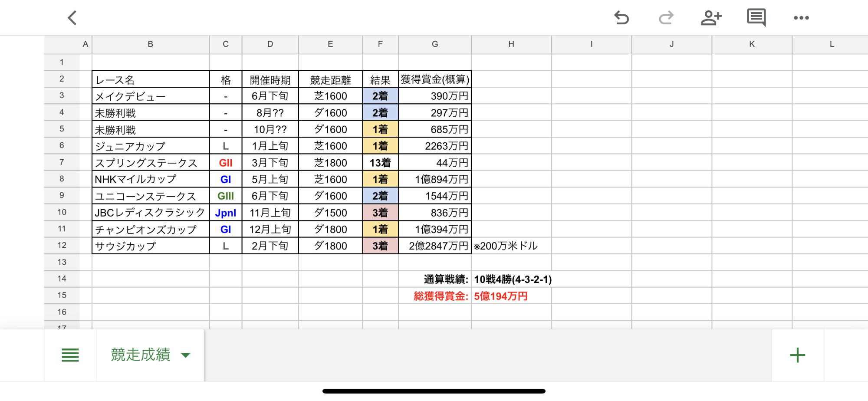This screenshot has height=401, width=868.
Task: Select the 通算戦績: label cell
Action: (435, 279)
